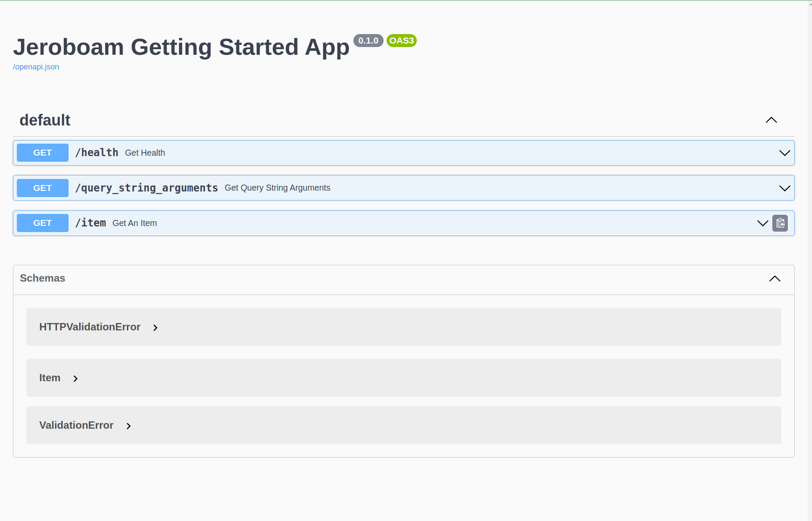812x521 pixels.
Task: Click the GET button for /query_string_arguments
Action: click(43, 188)
